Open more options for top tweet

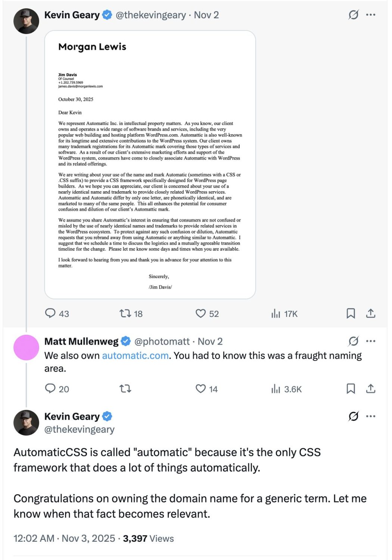pos(371,15)
